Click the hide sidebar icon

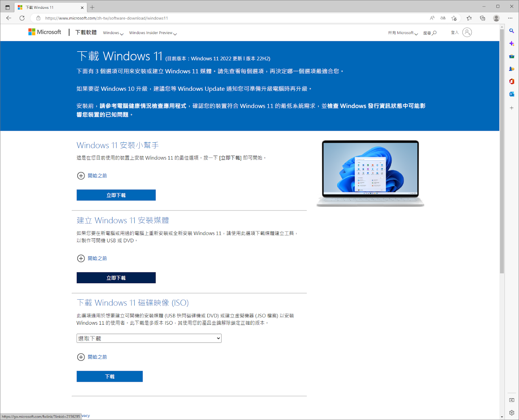[512, 400]
